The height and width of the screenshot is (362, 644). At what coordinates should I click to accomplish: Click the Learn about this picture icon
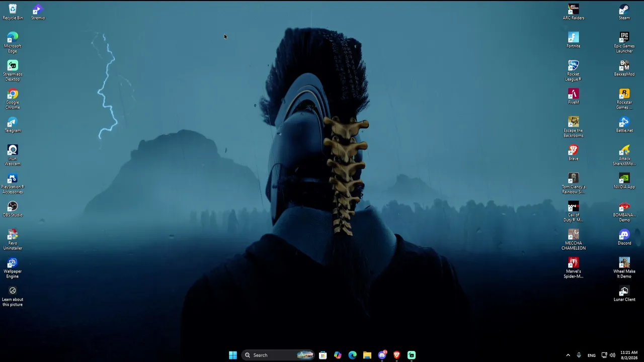13,296
